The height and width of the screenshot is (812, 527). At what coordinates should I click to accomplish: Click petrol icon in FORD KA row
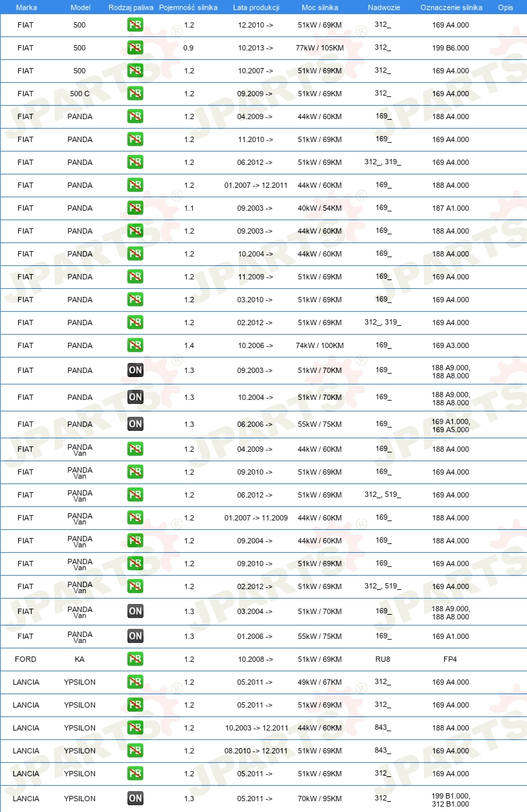(135, 659)
